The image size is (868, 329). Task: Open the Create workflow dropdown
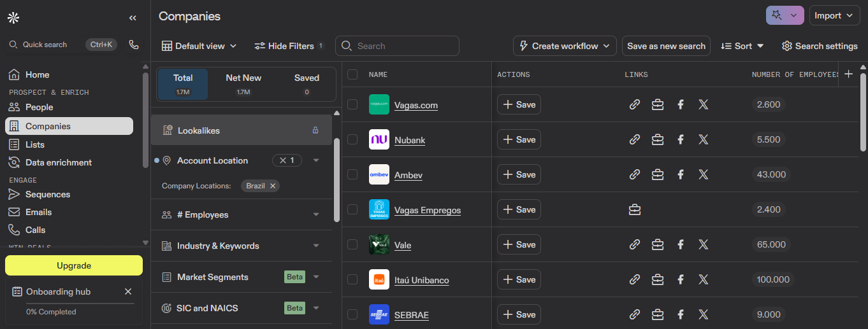tap(565, 46)
